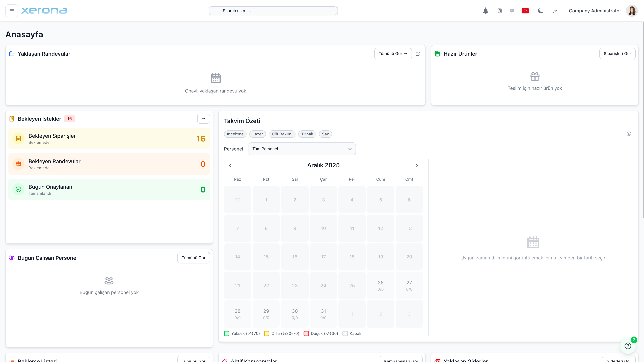Go to previous month in calendar
The width and height of the screenshot is (644, 362).
[230, 165]
